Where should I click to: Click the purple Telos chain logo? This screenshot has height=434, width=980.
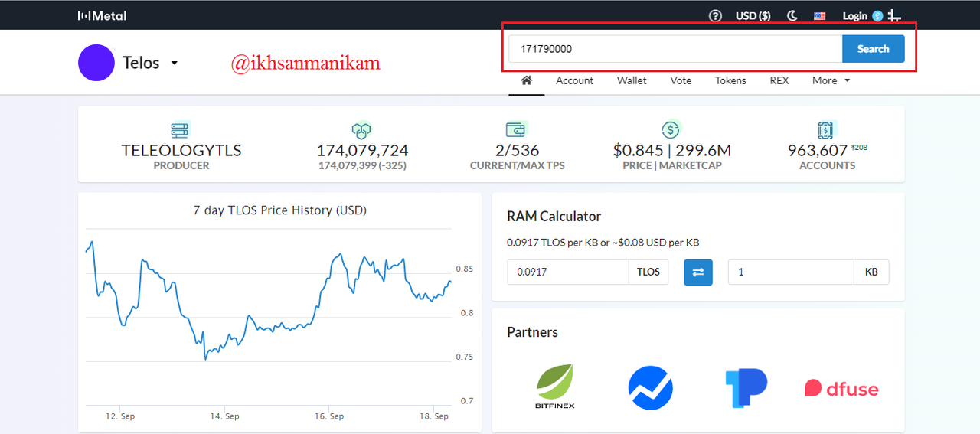(x=96, y=63)
